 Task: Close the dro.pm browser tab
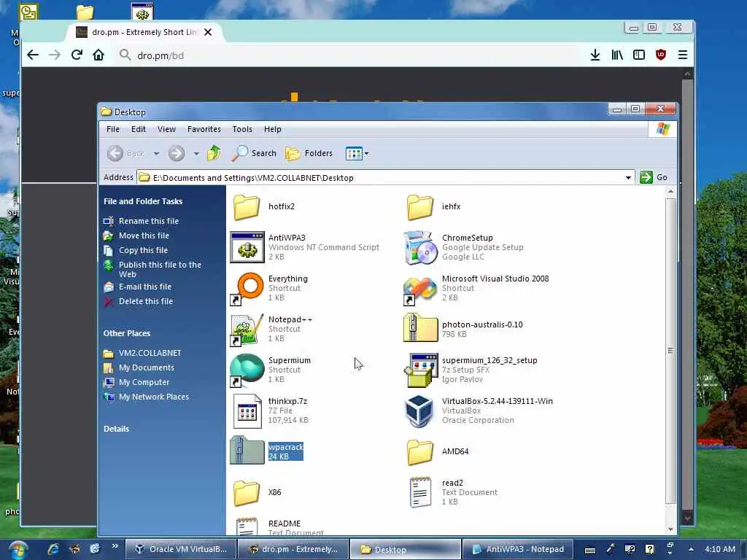click(208, 32)
